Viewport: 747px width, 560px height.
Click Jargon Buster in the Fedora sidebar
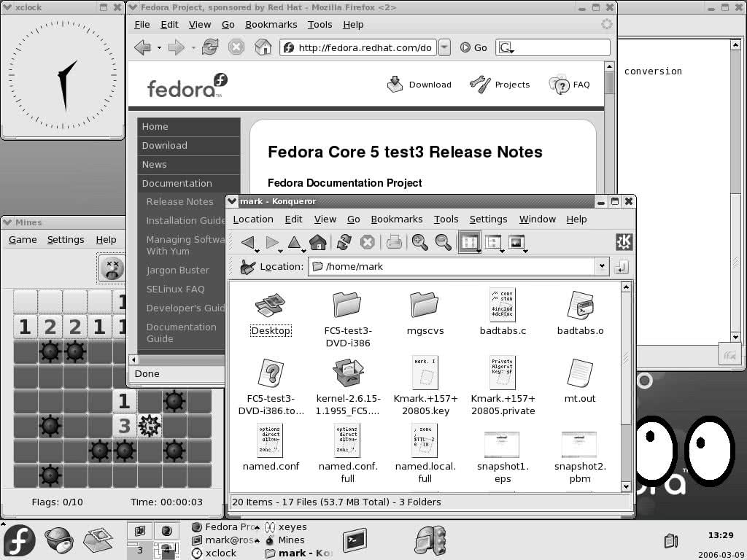tap(178, 271)
